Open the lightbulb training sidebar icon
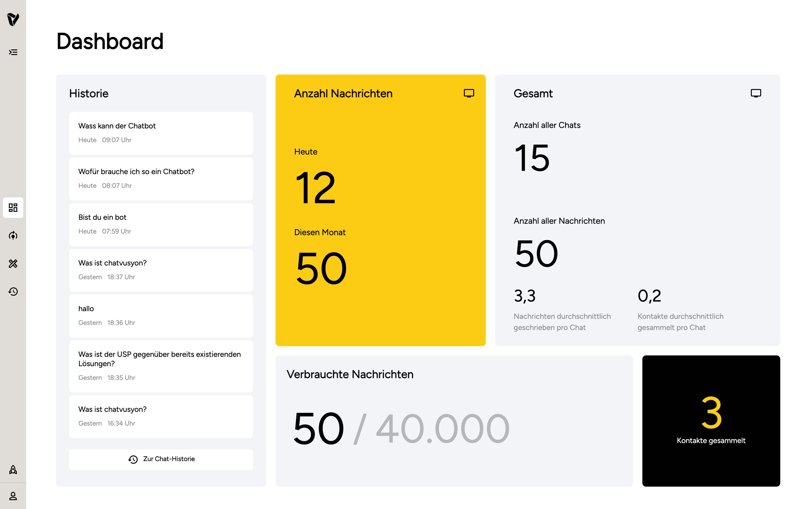Viewport: 812px width, 509px height. tap(13, 235)
